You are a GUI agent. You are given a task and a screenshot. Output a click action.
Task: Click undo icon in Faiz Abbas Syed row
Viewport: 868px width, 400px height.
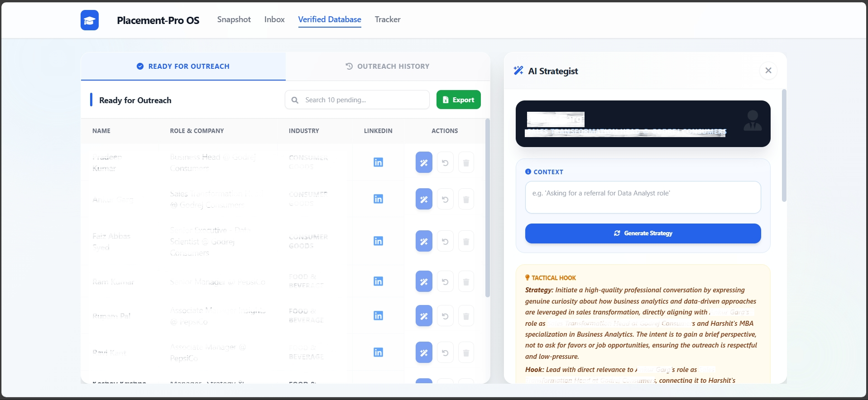445,242
